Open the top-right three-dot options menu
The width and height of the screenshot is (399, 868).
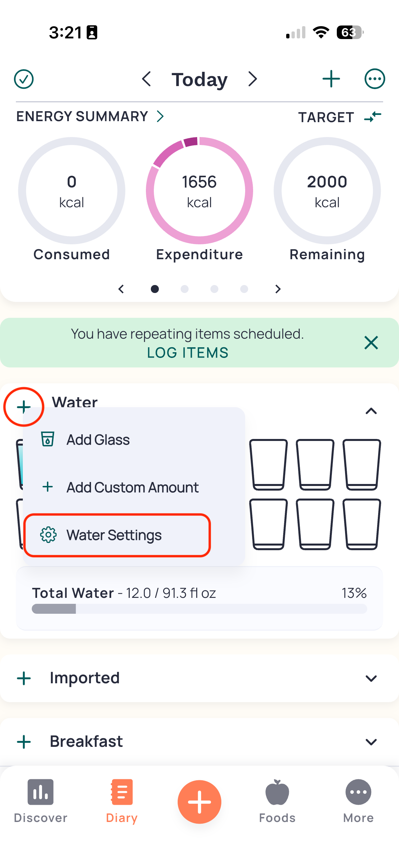(x=375, y=79)
